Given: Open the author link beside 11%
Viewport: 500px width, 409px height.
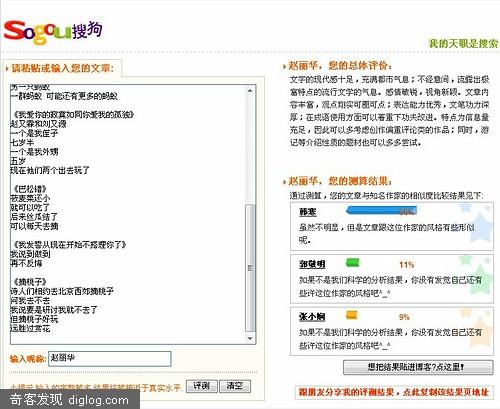Looking at the screenshot, I should click(312, 264).
